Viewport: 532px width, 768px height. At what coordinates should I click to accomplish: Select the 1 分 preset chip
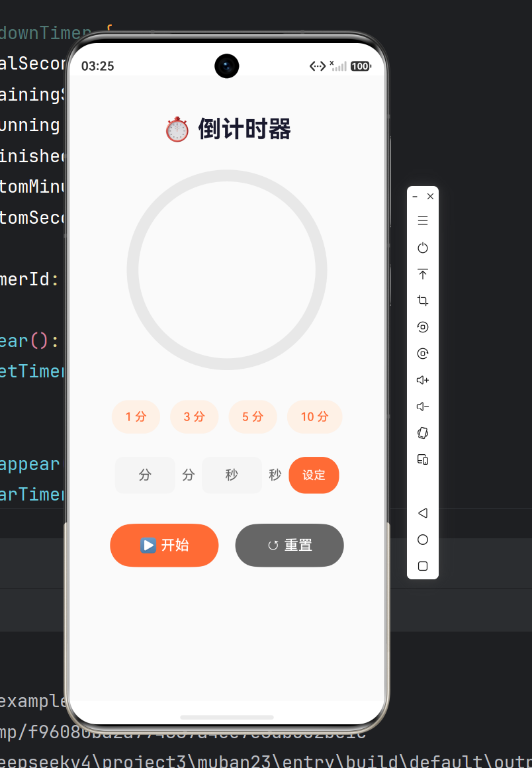point(136,417)
